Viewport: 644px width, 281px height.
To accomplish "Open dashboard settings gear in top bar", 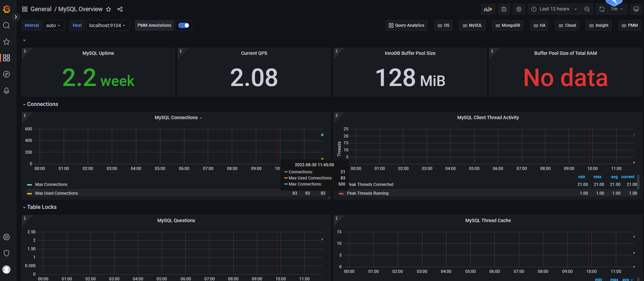I will point(519,9).
